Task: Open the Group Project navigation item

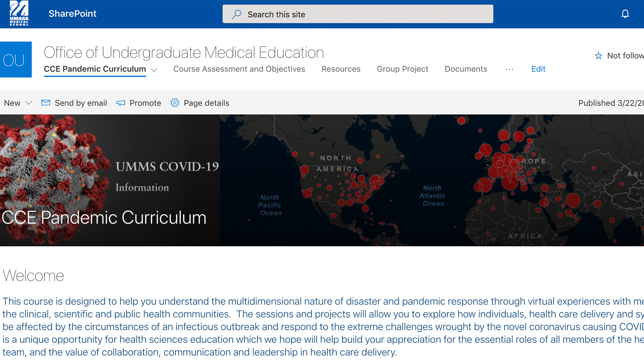Action: pos(402,69)
